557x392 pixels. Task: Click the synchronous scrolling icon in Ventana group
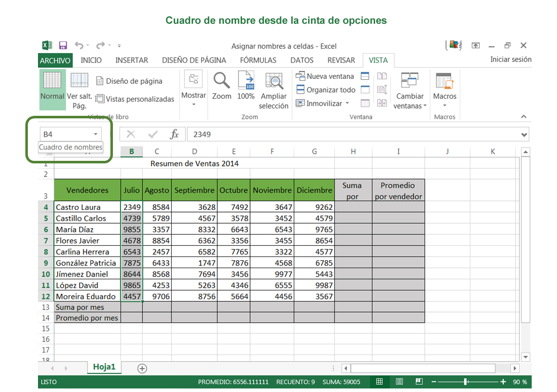[382, 90]
